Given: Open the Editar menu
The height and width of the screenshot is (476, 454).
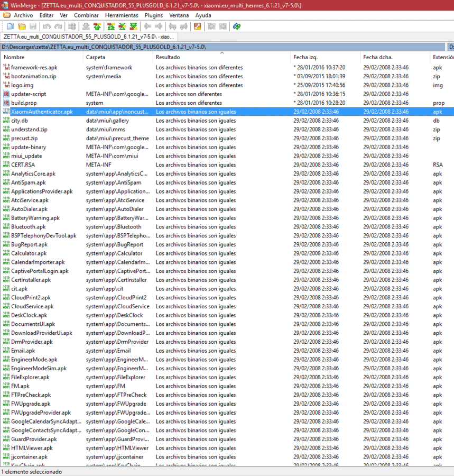Looking at the screenshot, I should click(x=47, y=15).
